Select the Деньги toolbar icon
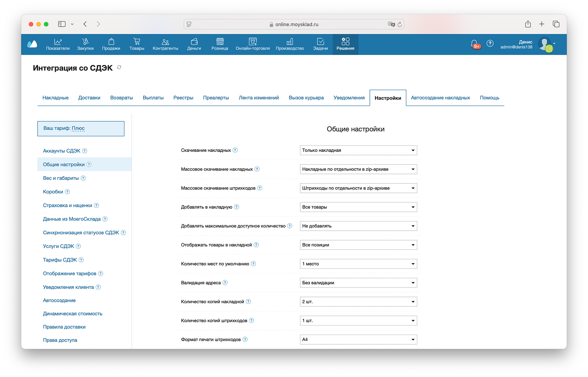This screenshot has height=377, width=588. point(194,42)
